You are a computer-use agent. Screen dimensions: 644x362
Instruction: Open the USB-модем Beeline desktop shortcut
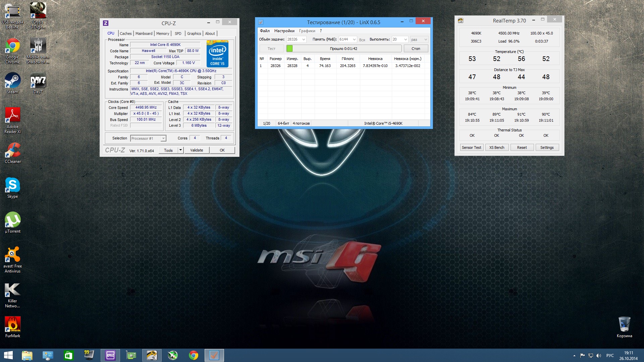(13, 16)
